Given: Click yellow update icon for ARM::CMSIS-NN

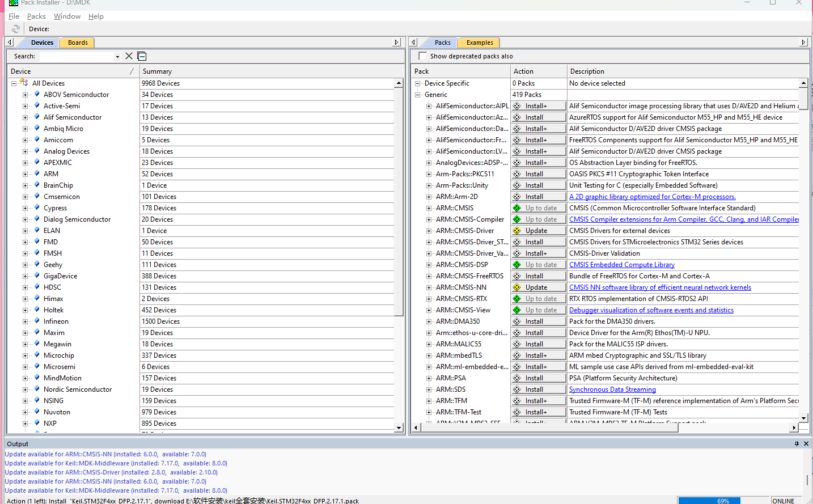Looking at the screenshot, I should pos(517,287).
